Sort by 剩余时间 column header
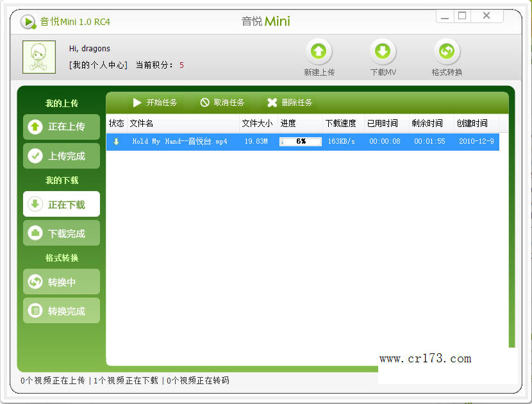Viewport: 532px width, 404px height. coord(431,123)
